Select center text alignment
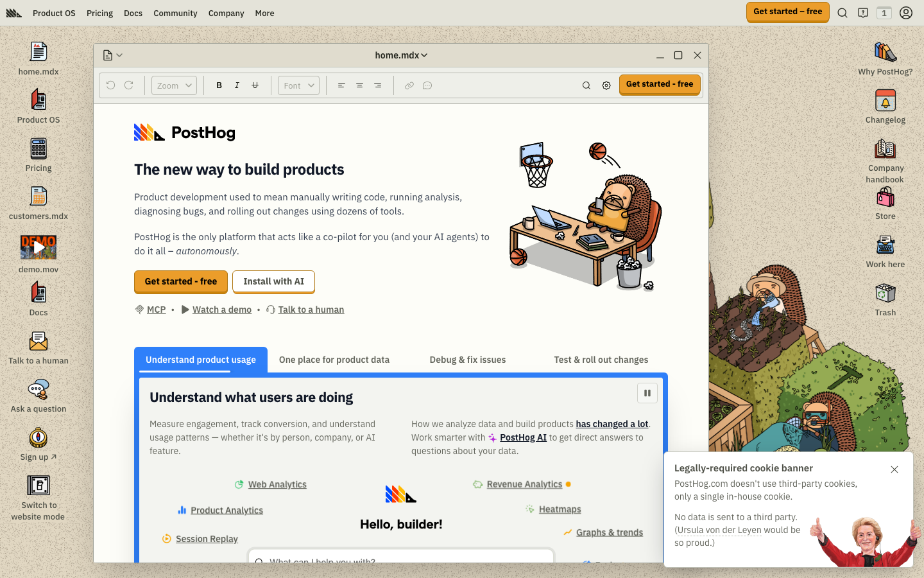Screen dimensions: 924x578 [x=359, y=85]
